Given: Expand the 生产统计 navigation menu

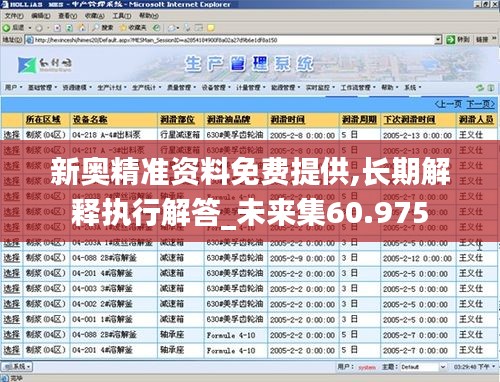Looking at the screenshot, I should (x=146, y=87).
